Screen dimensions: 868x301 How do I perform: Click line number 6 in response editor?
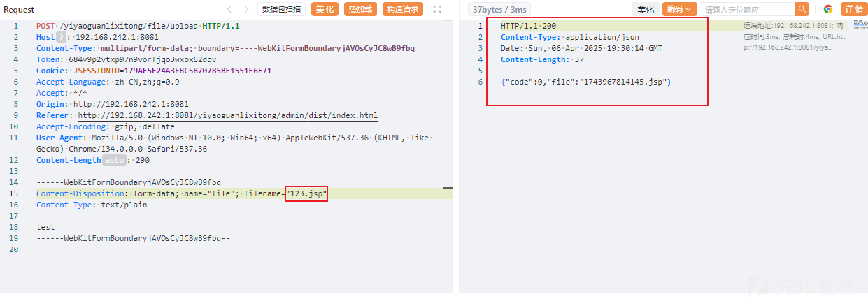(481, 82)
